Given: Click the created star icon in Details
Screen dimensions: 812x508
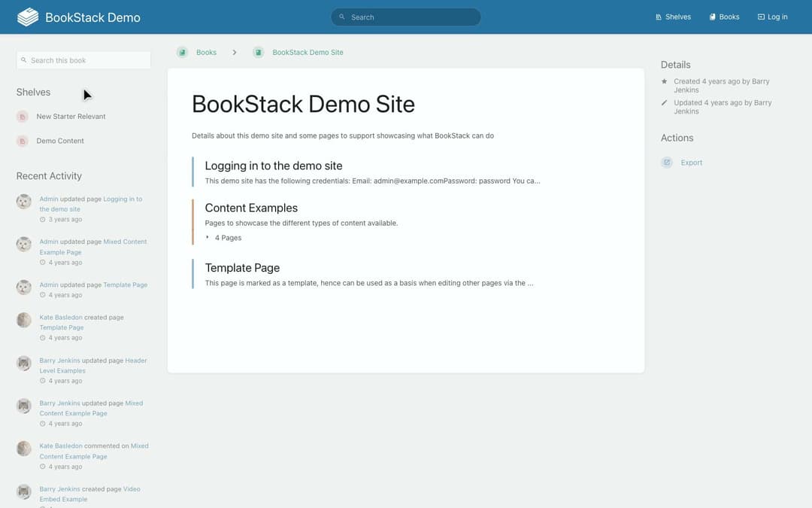Looking at the screenshot, I should point(665,81).
